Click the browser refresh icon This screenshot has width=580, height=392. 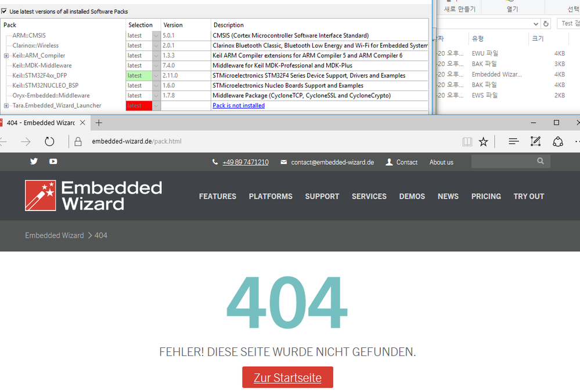pyautogui.click(x=49, y=141)
